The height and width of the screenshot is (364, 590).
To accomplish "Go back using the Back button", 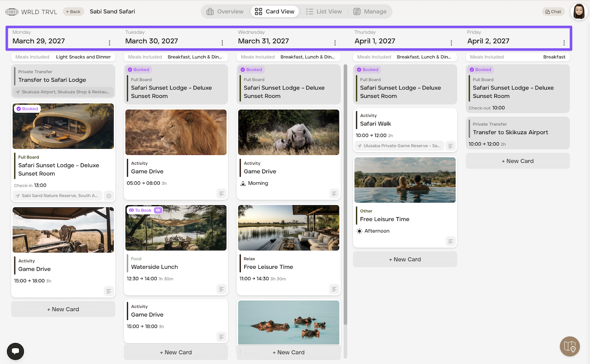I will 74,12.
